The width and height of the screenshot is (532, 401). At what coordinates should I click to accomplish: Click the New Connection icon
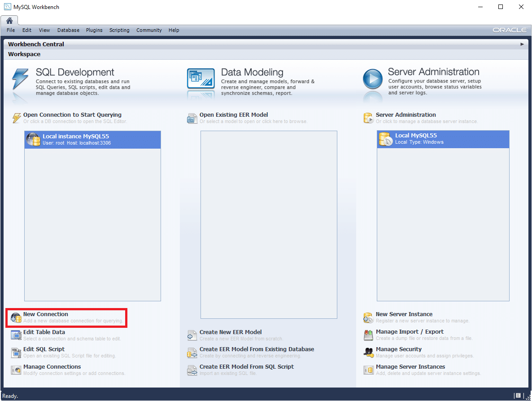[16, 317]
